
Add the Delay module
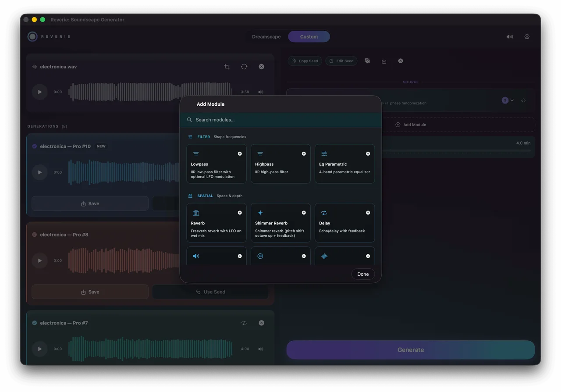click(368, 213)
